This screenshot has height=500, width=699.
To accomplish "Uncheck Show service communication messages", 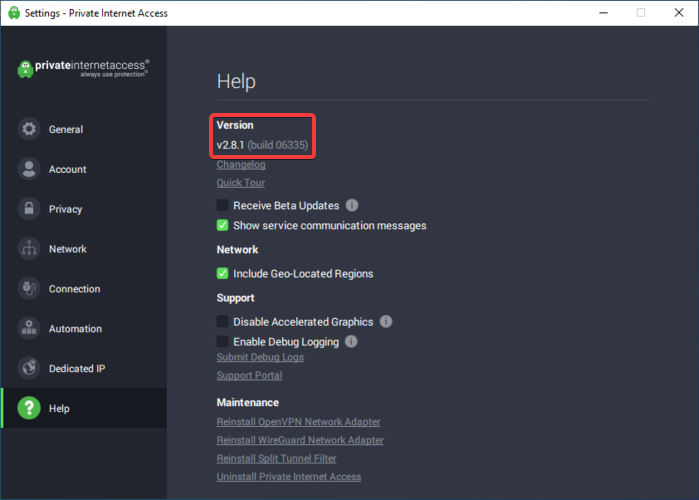I will [x=222, y=225].
